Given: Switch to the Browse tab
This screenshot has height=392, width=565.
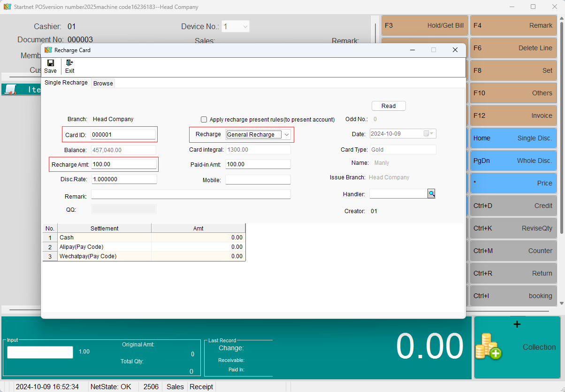Looking at the screenshot, I should [103, 83].
